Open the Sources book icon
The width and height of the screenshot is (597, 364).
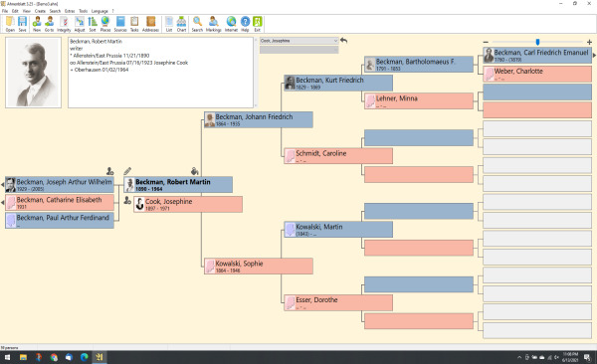point(120,24)
